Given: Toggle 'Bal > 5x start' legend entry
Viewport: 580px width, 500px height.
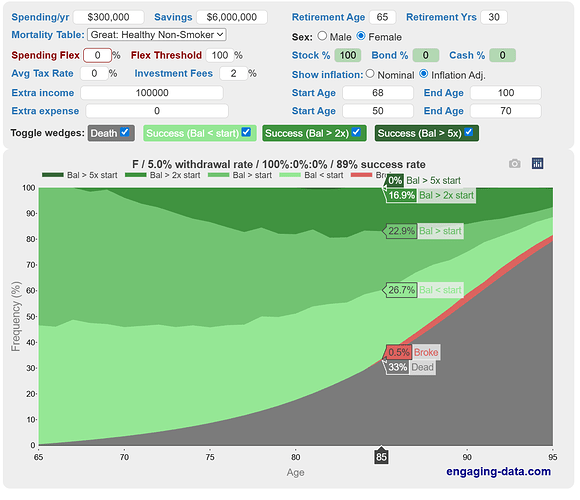Looking at the screenshot, I should 80,175.
